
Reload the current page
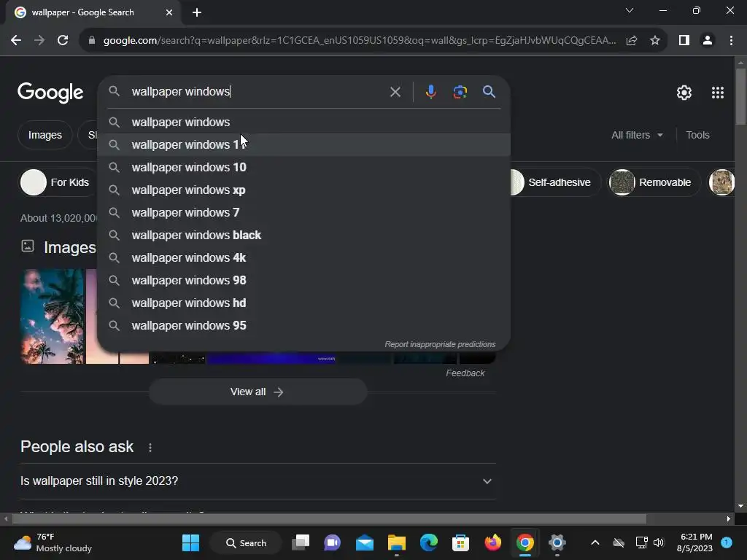coord(63,41)
